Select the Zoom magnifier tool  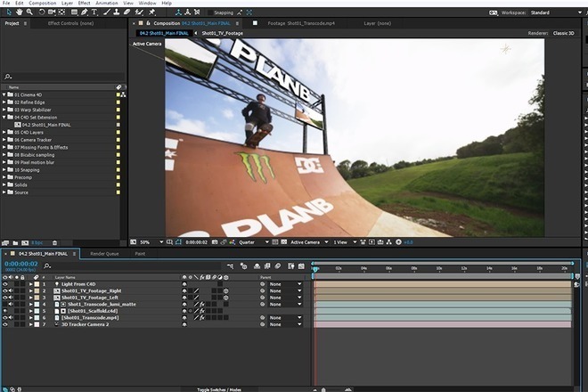(29, 12)
